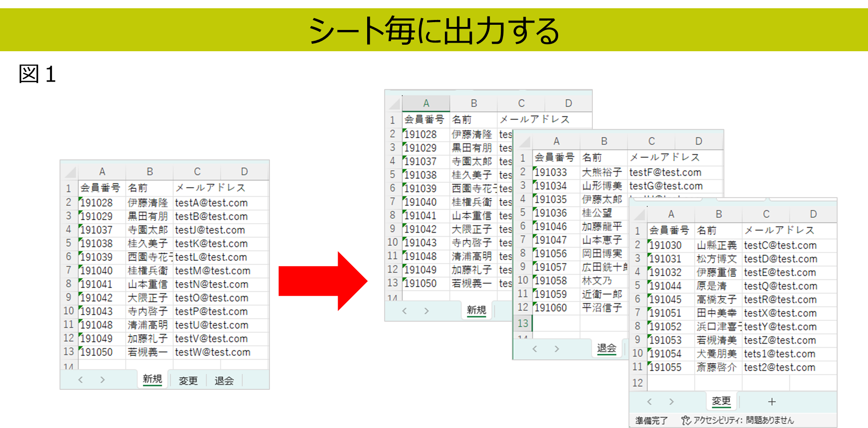Click select-all corner in workbook showing testC@test.com
The width and height of the screenshot is (868, 428).
[x=639, y=215]
